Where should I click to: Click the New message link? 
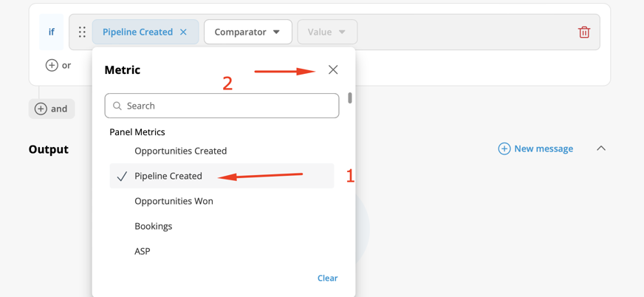[x=544, y=148]
